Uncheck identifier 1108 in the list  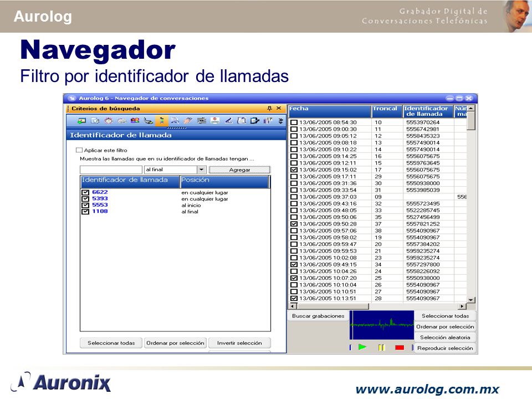point(85,211)
